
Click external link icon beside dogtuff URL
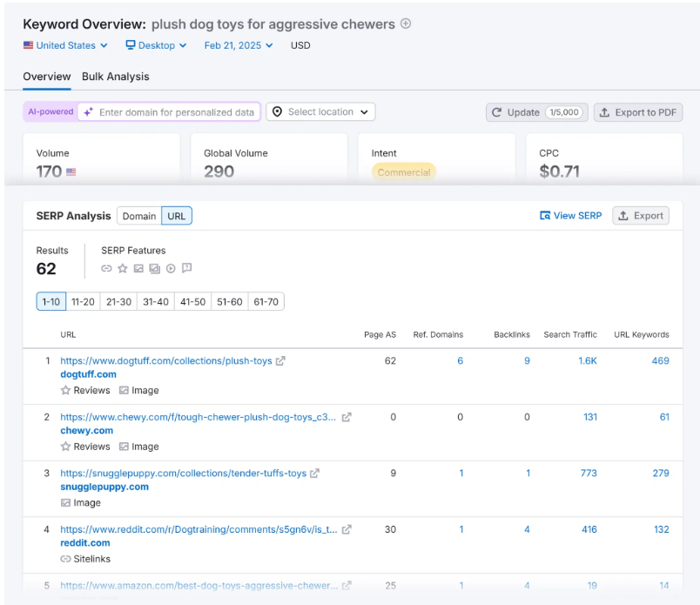coord(280,360)
